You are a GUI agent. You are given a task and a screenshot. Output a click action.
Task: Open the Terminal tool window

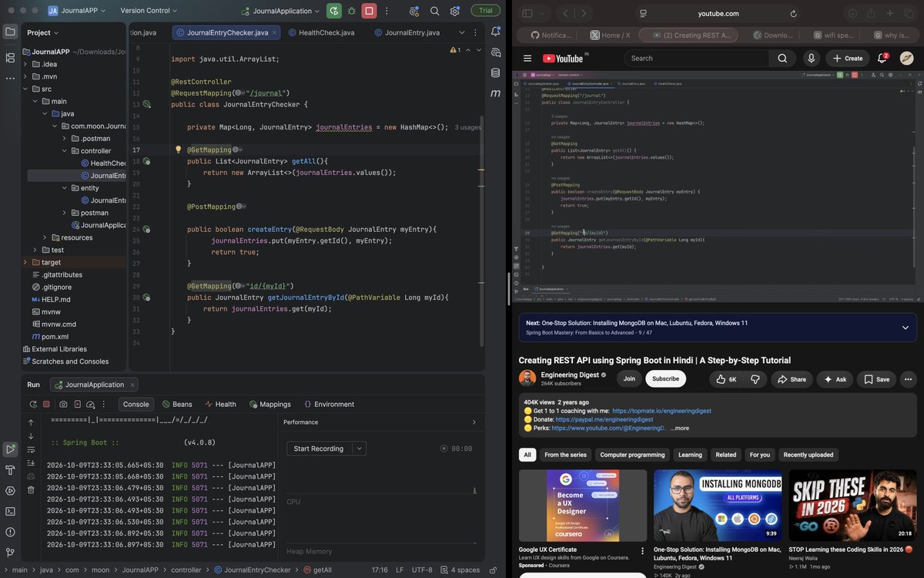[x=10, y=511]
